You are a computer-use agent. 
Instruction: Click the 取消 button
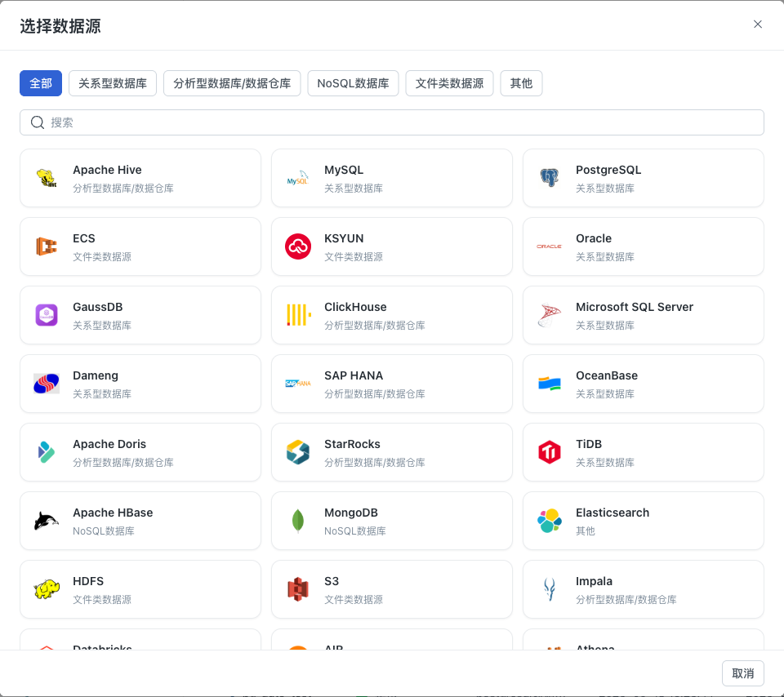click(x=743, y=673)
